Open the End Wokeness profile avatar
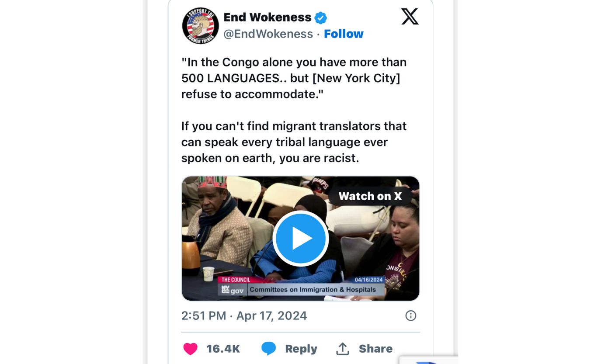 (x=201, y=25)
